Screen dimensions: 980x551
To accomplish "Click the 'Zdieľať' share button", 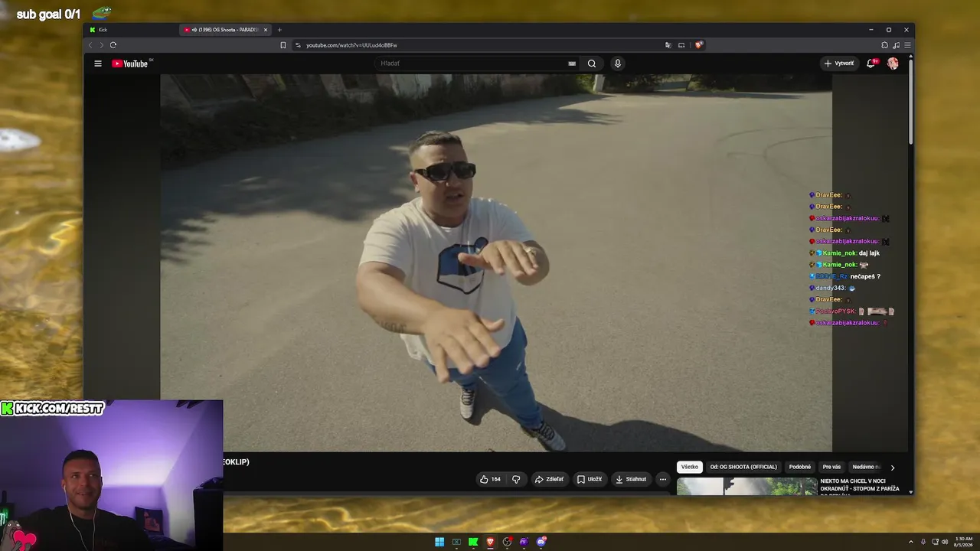I will [x=549, y=479].
